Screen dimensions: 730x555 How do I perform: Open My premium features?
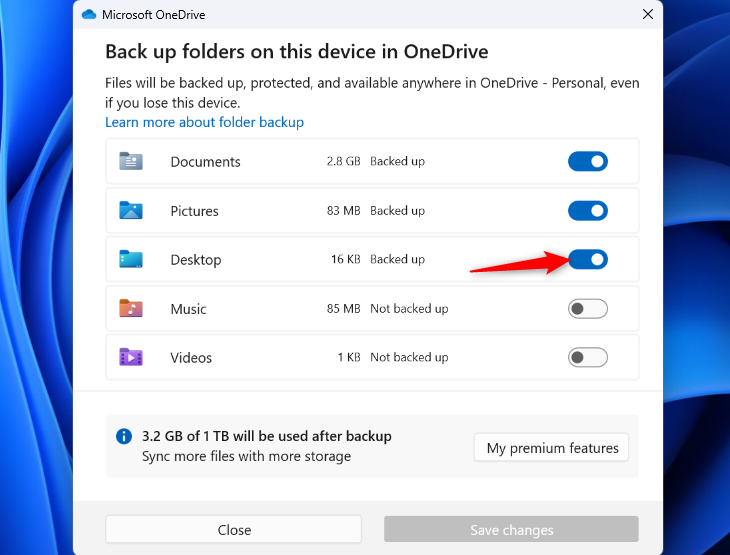coord(552,448)
